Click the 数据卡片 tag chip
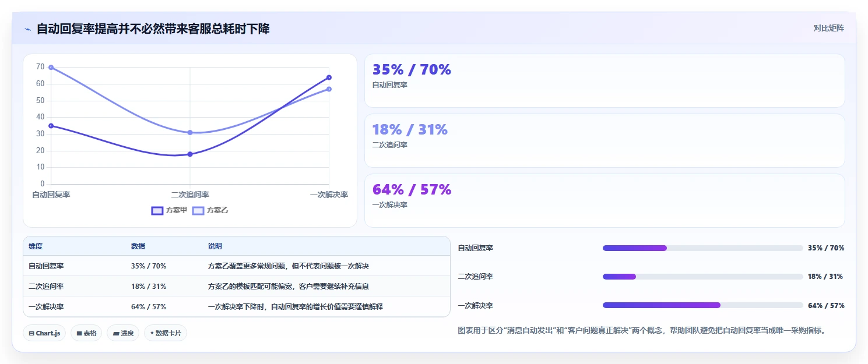The image size is (868, 364). [166, 333]
